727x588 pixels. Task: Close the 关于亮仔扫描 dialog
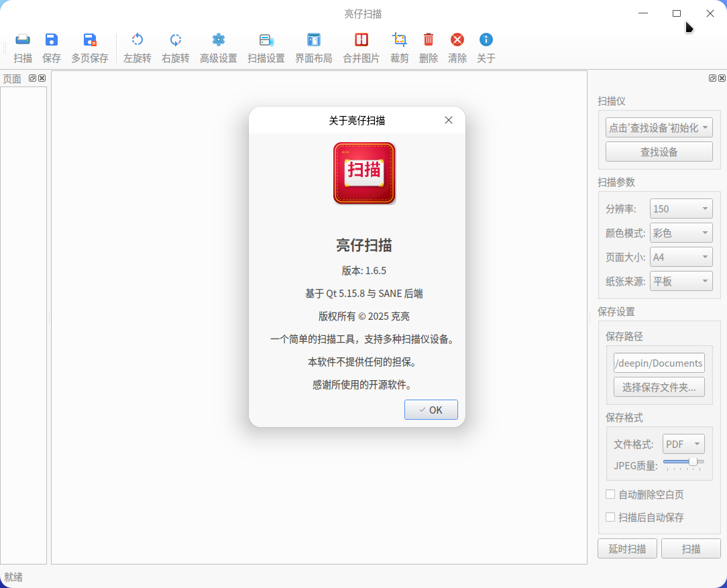[x=449, y=120]
